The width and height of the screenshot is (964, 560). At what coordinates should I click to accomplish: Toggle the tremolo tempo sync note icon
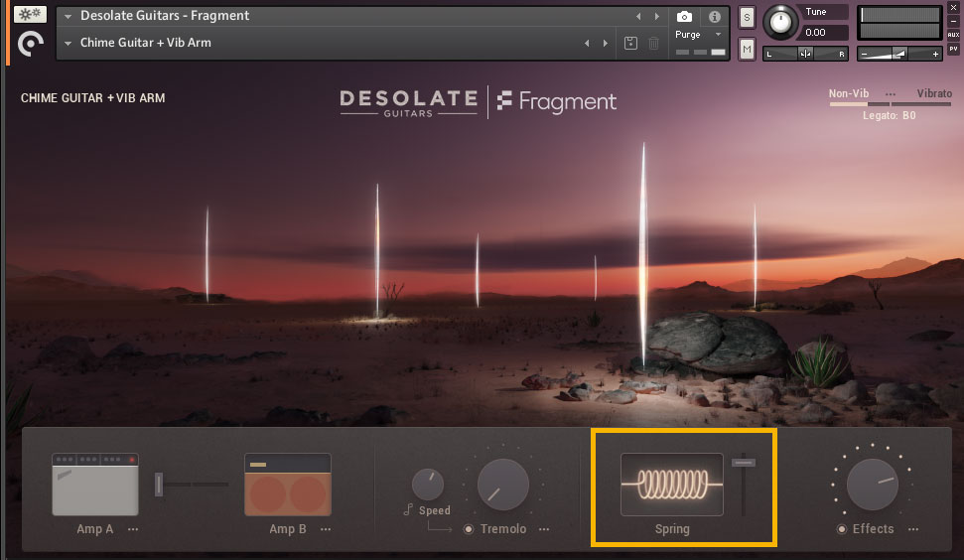(x=408, y=509)
